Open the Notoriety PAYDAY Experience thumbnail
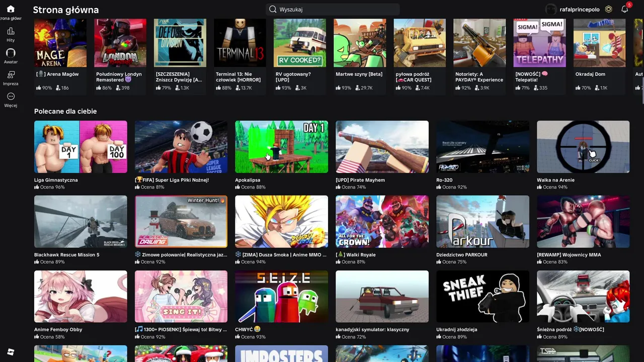The image size is (644, 362). (479, 43)
